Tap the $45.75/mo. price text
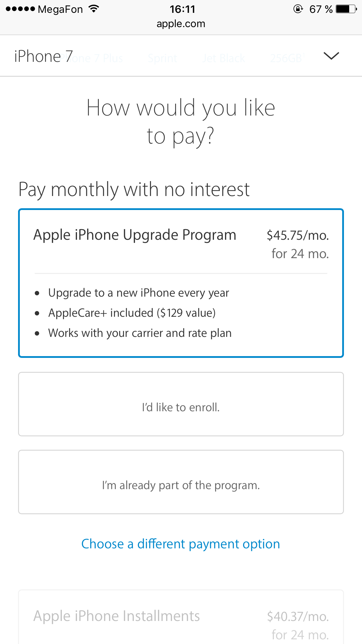Screen dimensions: 362x644 coord(298,235)
